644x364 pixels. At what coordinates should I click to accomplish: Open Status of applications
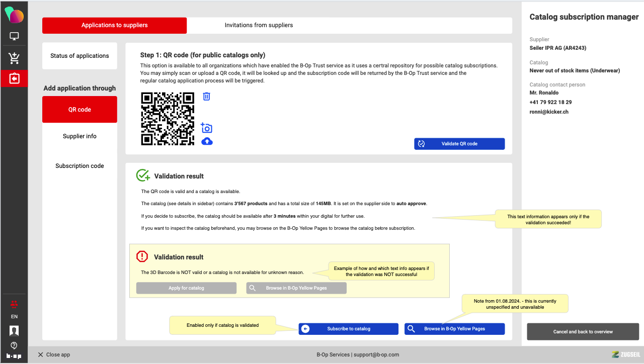point(79,56)
